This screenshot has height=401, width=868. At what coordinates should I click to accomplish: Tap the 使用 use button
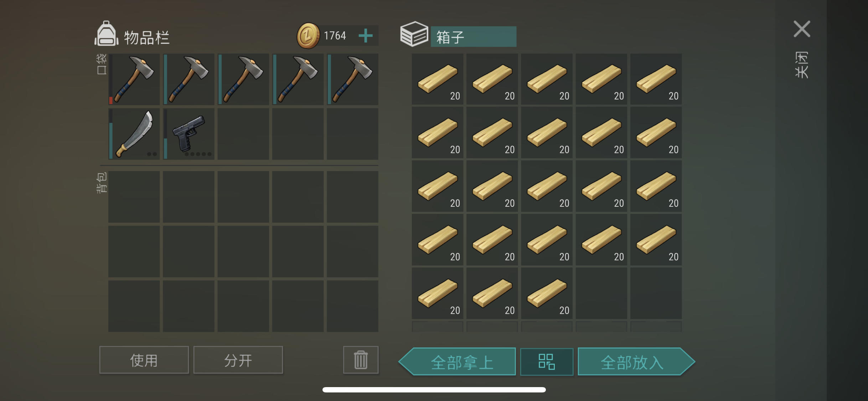point(144,360)
